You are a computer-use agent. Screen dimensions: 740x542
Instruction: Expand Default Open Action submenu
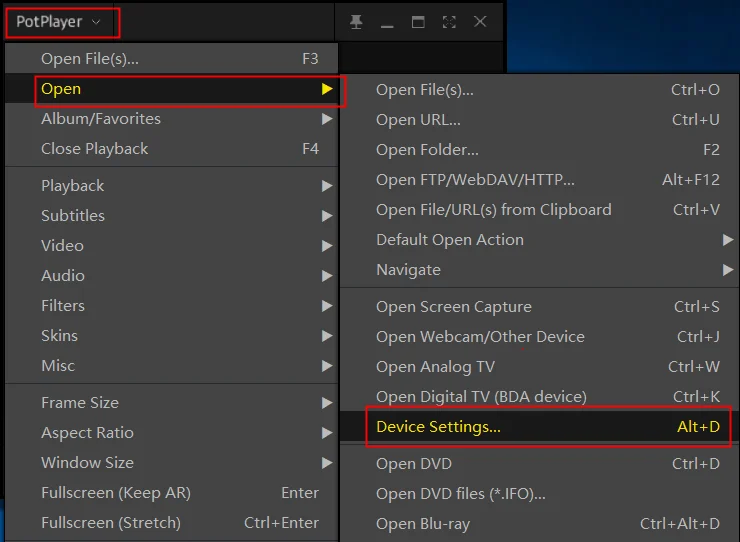pos(539,240)
